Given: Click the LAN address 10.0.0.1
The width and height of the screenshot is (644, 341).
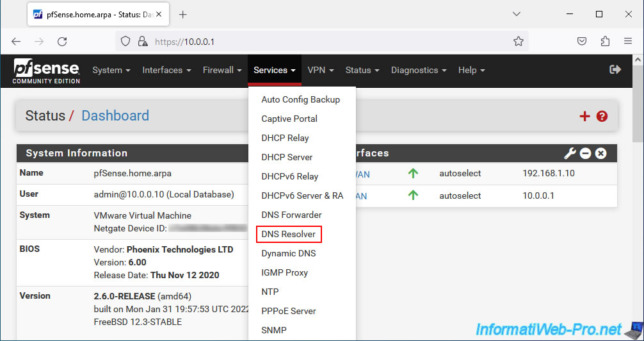Looking at the screenshot, I should (538, 195).
